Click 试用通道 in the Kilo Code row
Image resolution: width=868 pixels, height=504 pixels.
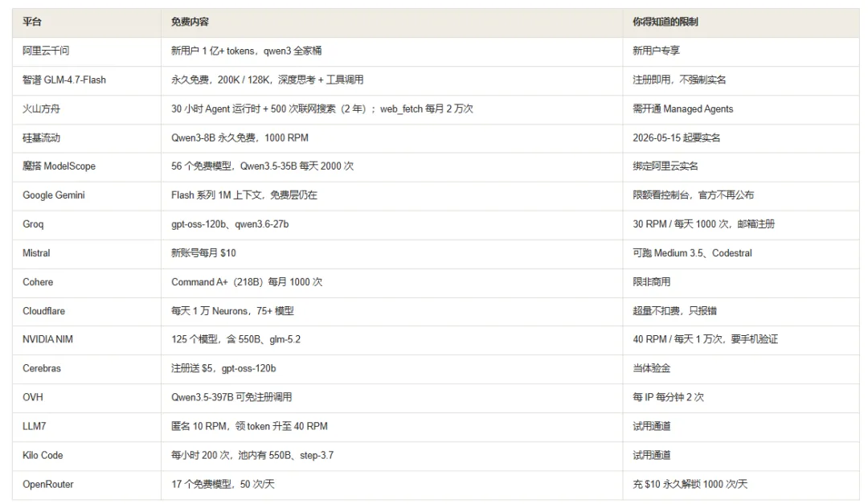click(652, 455)
